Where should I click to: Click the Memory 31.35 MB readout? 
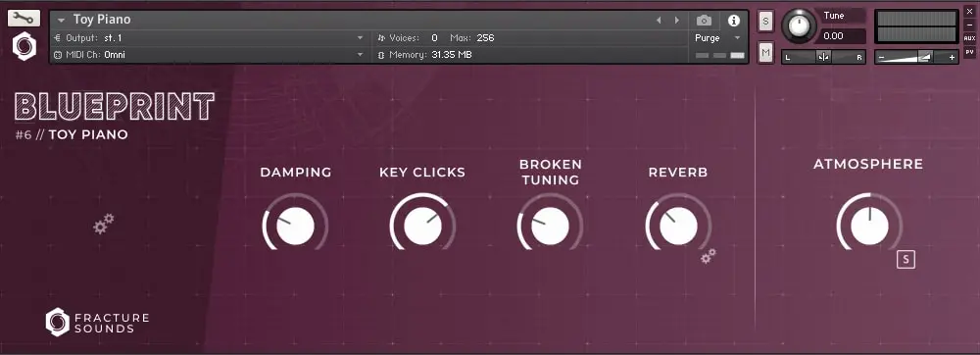(x=425, y=55)
